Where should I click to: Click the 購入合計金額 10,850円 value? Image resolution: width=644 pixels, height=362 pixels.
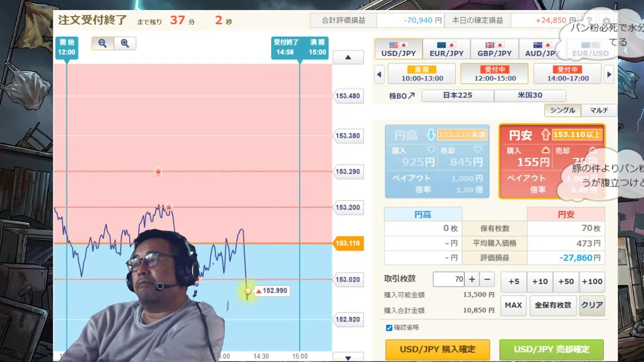point(478,310)
